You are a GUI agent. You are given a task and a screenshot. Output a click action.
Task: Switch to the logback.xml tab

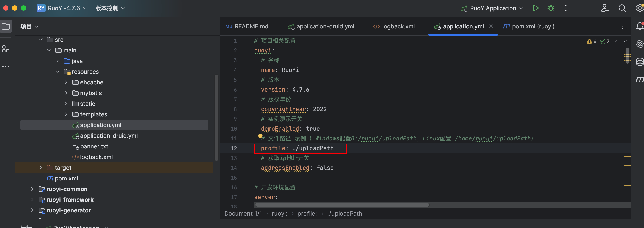tap(394, 26)
